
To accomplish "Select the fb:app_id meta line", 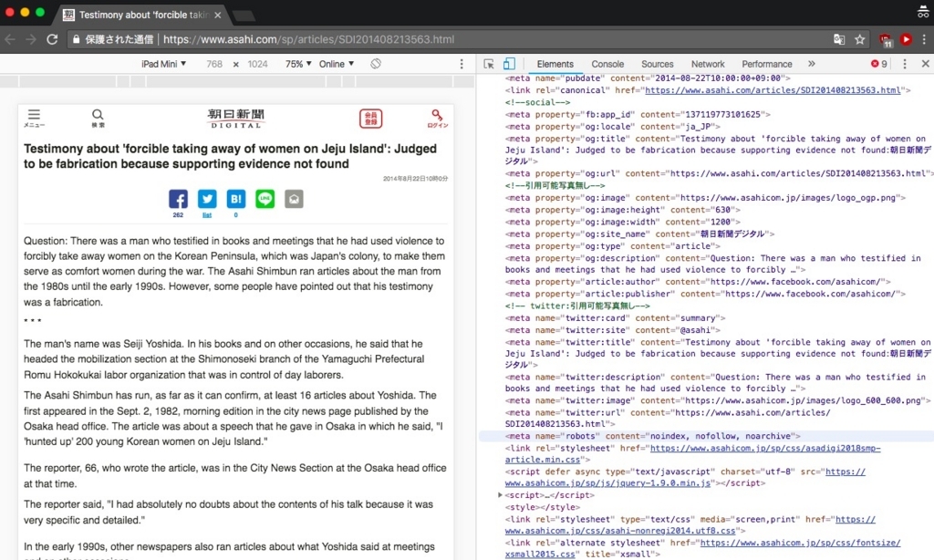I will (638, 114).
